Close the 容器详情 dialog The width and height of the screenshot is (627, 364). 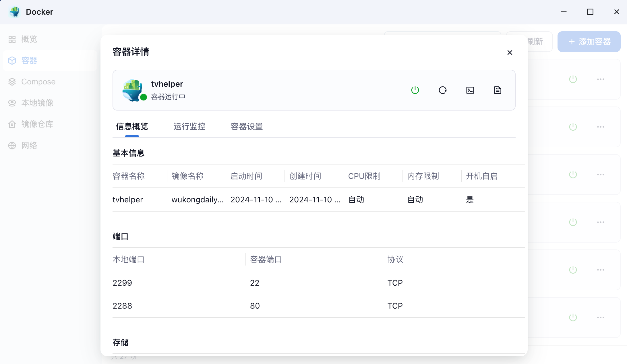point(510,53)
